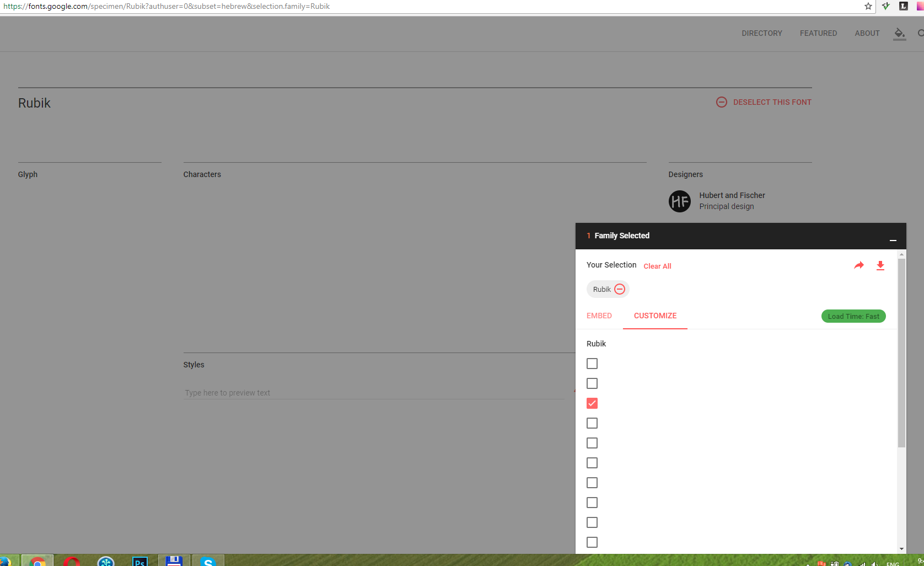Click the 'Glyph' section heading

(28, 174)
